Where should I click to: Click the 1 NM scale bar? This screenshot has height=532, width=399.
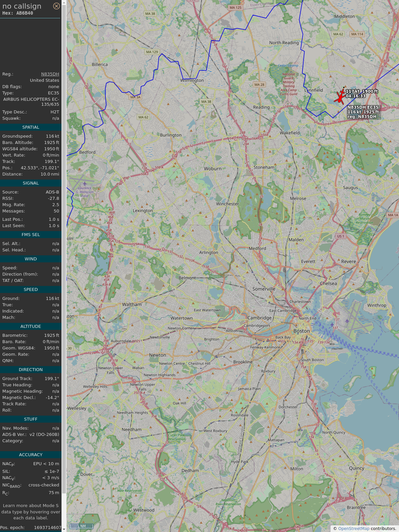81,526
